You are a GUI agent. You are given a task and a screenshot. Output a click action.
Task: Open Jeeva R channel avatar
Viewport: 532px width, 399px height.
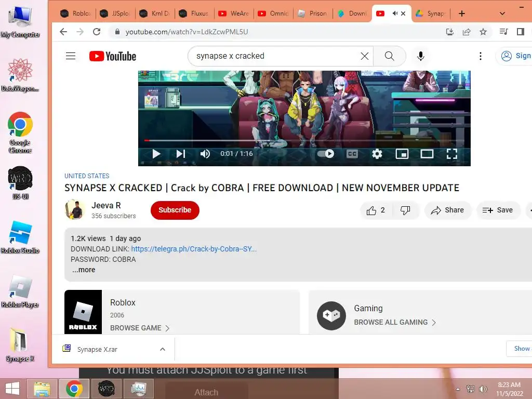(x=75, y=210)
